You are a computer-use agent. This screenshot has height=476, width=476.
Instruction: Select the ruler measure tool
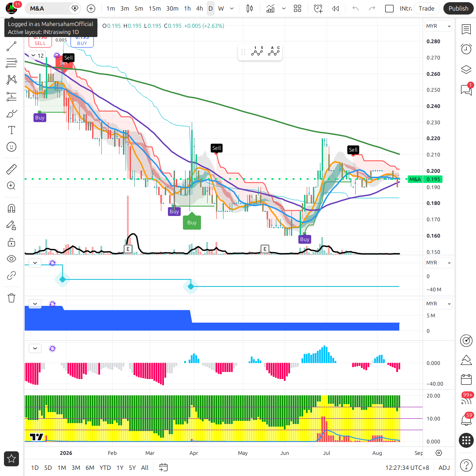11,169
